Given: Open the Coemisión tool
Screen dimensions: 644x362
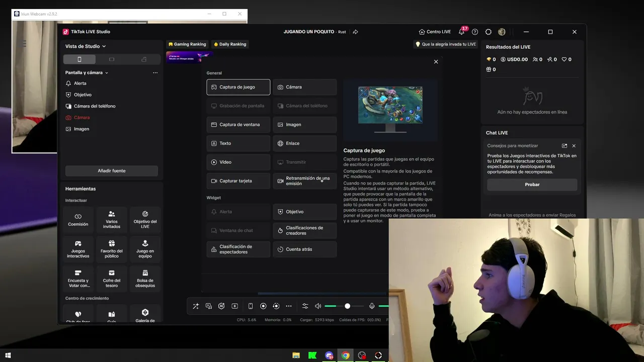Looking at the screenshot, I should click(x=78, y=219).
